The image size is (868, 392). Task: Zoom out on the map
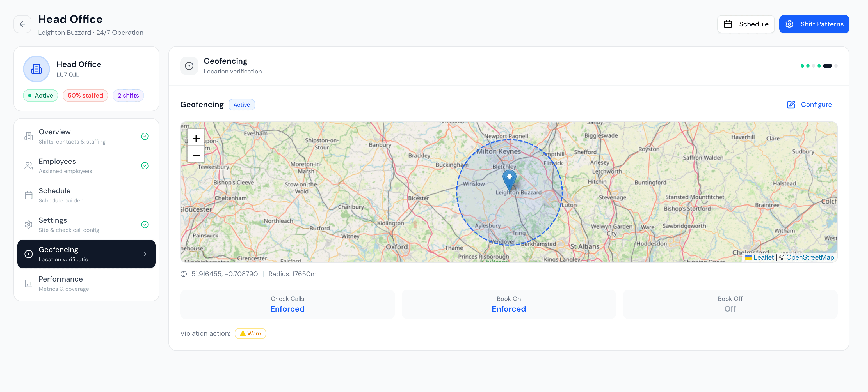pos(196,155)
